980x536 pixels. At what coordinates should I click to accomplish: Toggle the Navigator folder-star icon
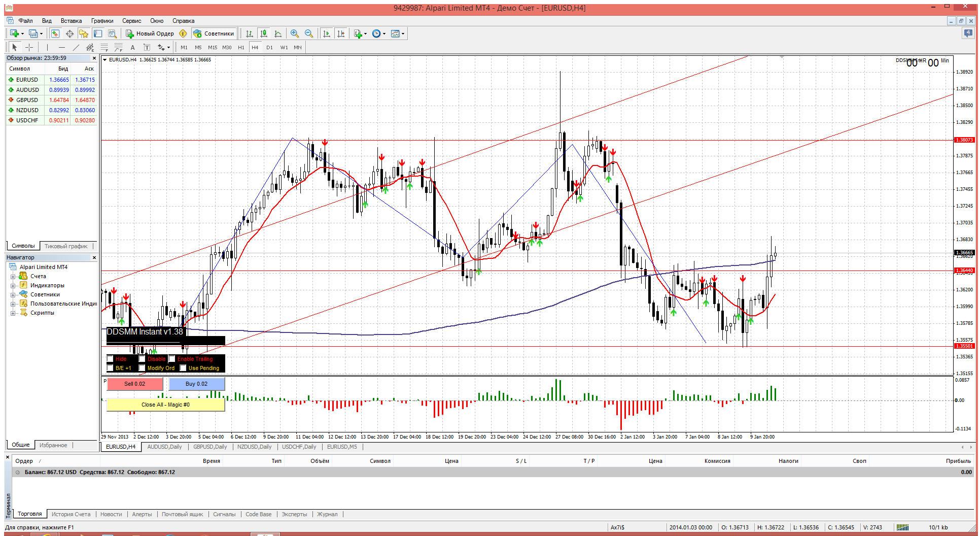(x=84, y=33)
